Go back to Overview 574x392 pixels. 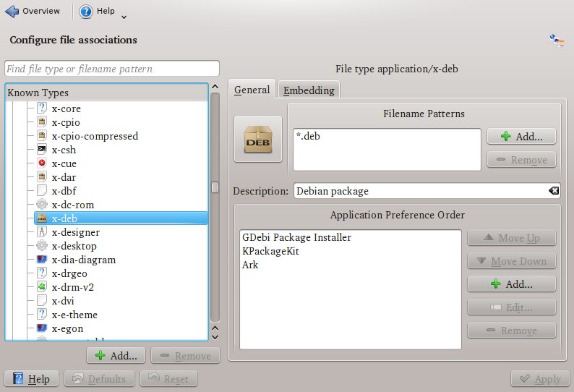pos(33,11)
